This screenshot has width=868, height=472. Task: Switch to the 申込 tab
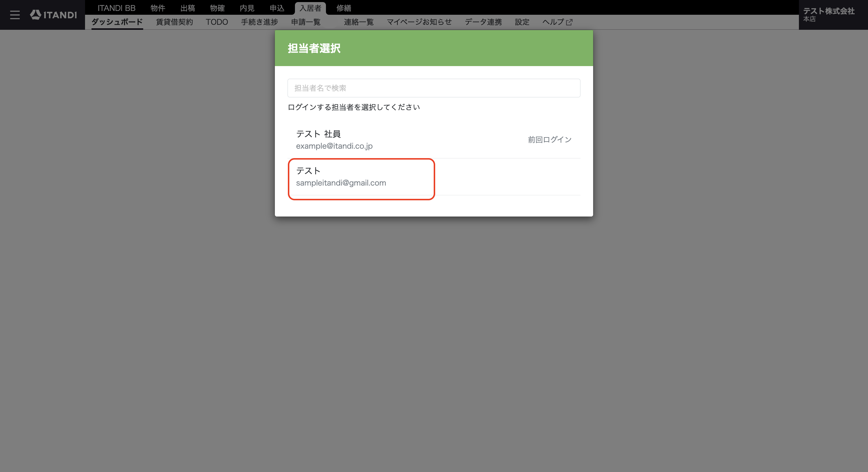(x=277, y=8)
